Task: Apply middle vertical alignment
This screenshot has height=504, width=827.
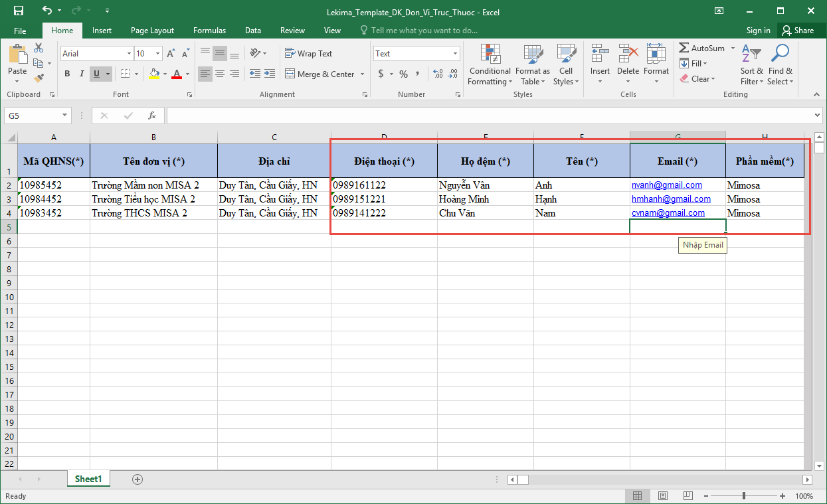Action: (220, 54)
